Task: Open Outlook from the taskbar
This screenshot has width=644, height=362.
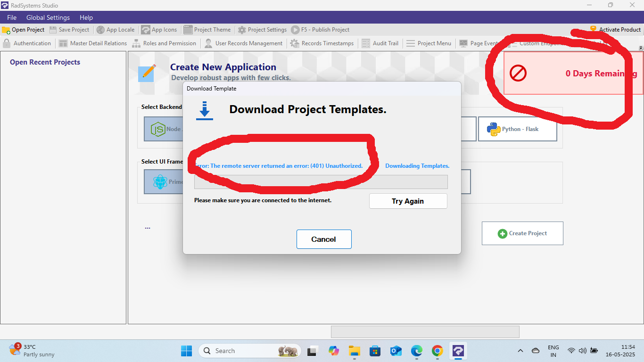Action: 396,351
